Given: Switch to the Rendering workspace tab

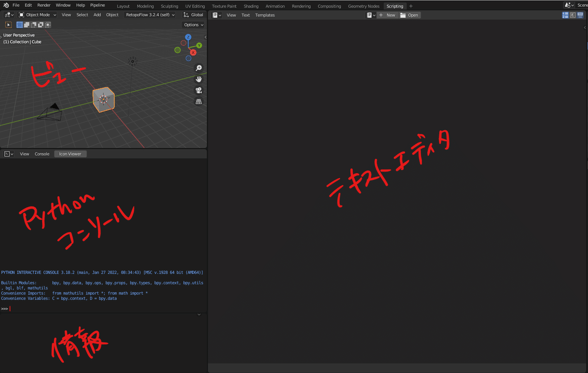Looking at the screenshot, I should pos(301,6).
